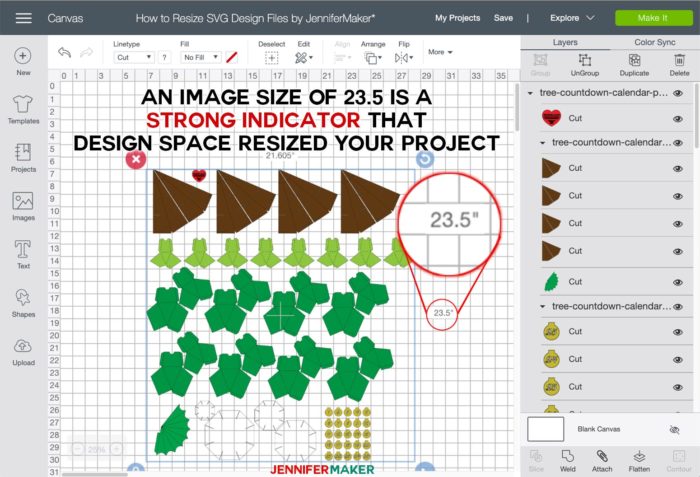Viewport: 700px width, 477px height.
Task: Click the Undo arrow
Action: (64, 53)
